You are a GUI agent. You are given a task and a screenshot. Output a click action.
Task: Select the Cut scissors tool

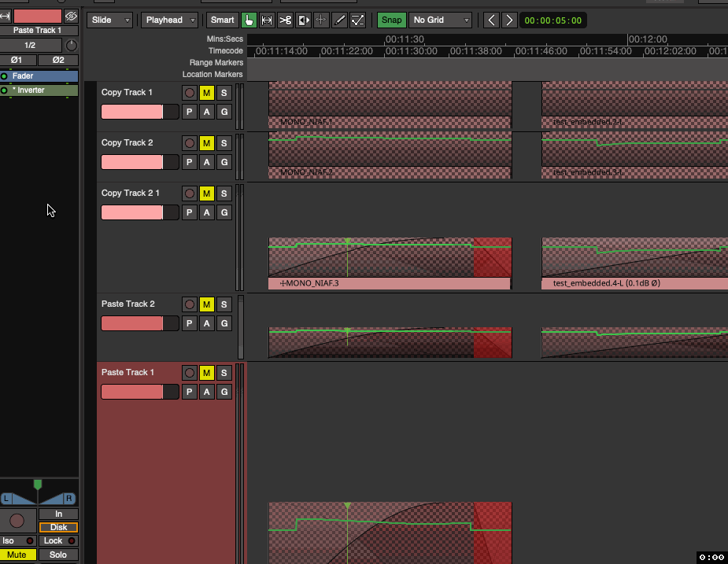pos(286,20)
